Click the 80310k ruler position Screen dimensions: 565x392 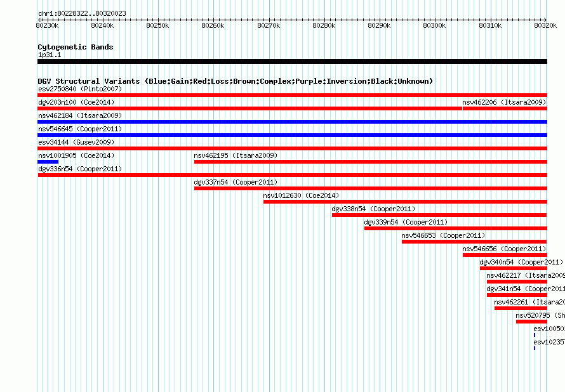tap(490, 25)
